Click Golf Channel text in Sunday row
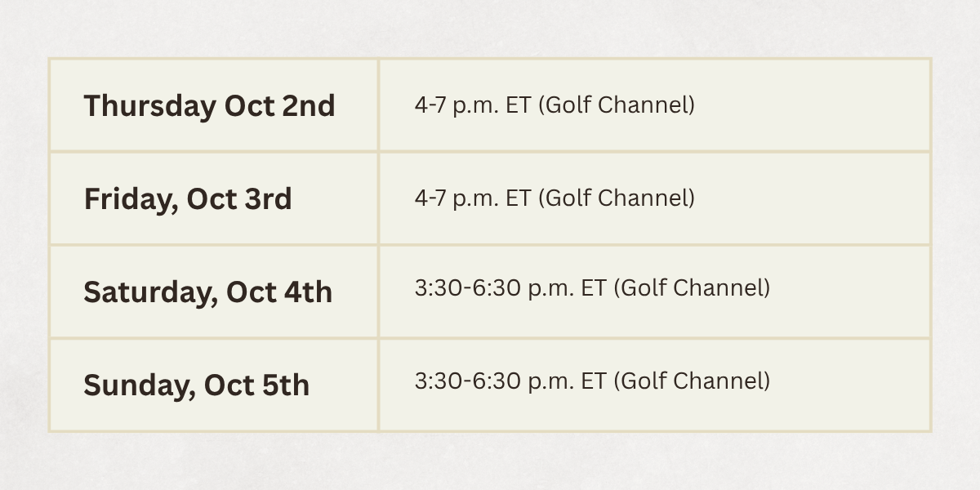Viewport: 980px width, 490px height. [692, 381]
